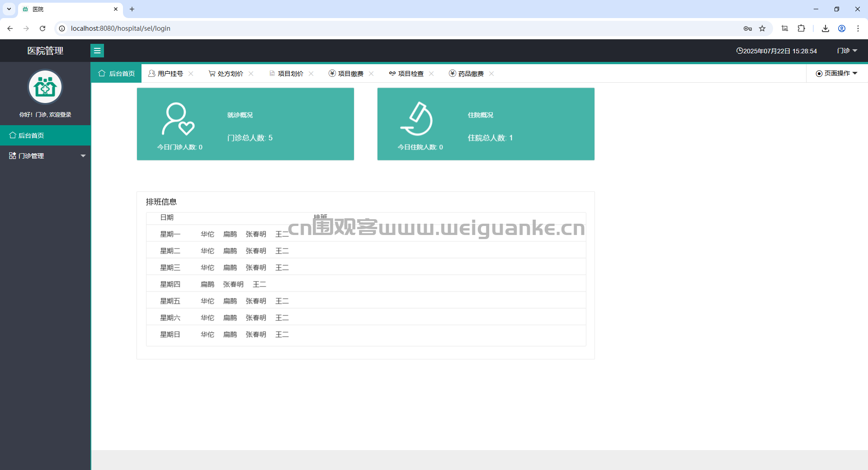Click the patient heart icon in 就诊概况 card

(x=178, y=119)
